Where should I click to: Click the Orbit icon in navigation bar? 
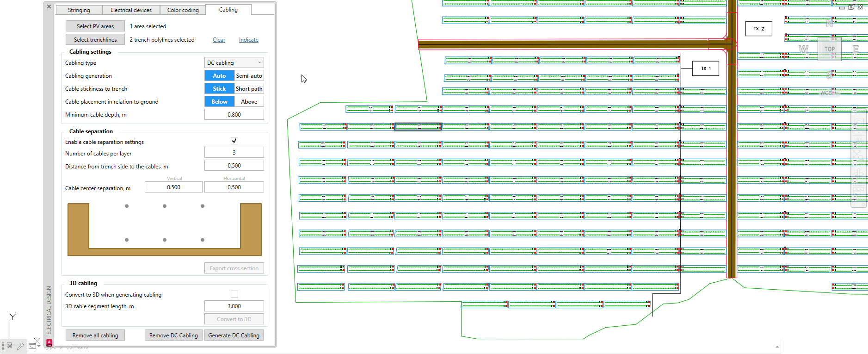click(859, 173)
